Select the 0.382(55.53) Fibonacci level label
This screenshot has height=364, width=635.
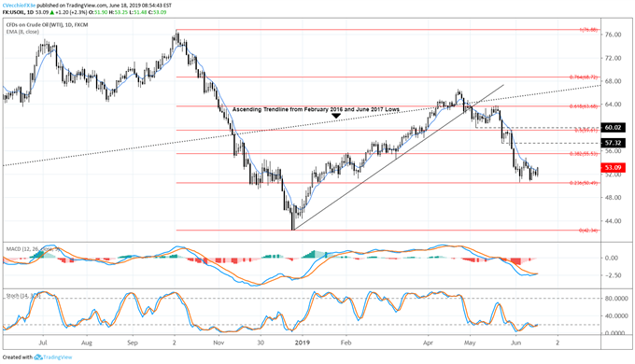click(584, 154)
